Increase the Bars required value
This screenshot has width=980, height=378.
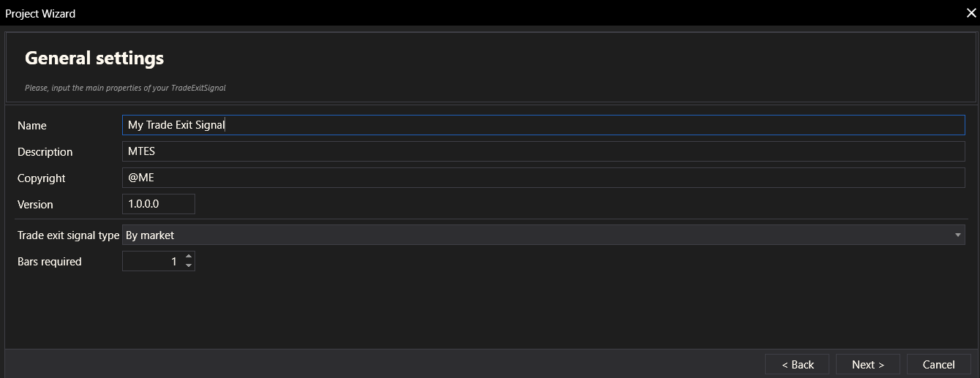pos(189,257)
